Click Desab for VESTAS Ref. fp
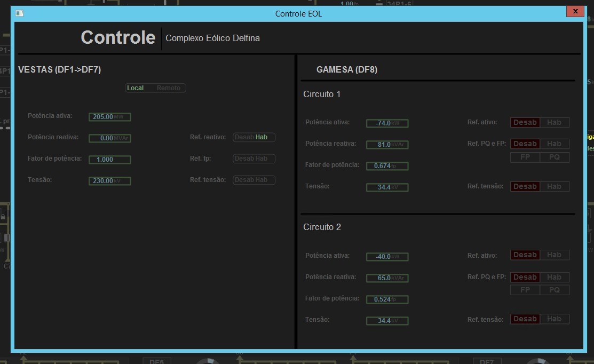Image resolution: width=594 pixels, height=364 pixels. (x=244, y=159)
